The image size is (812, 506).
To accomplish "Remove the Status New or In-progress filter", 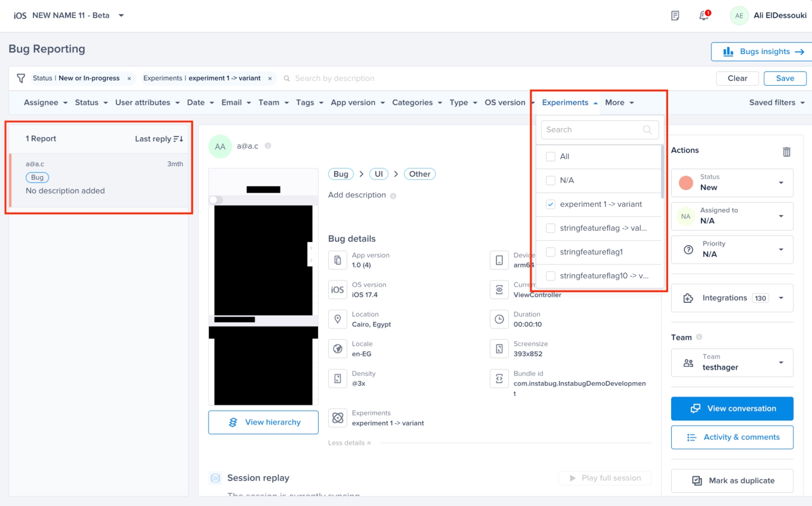I will point(129,78).
